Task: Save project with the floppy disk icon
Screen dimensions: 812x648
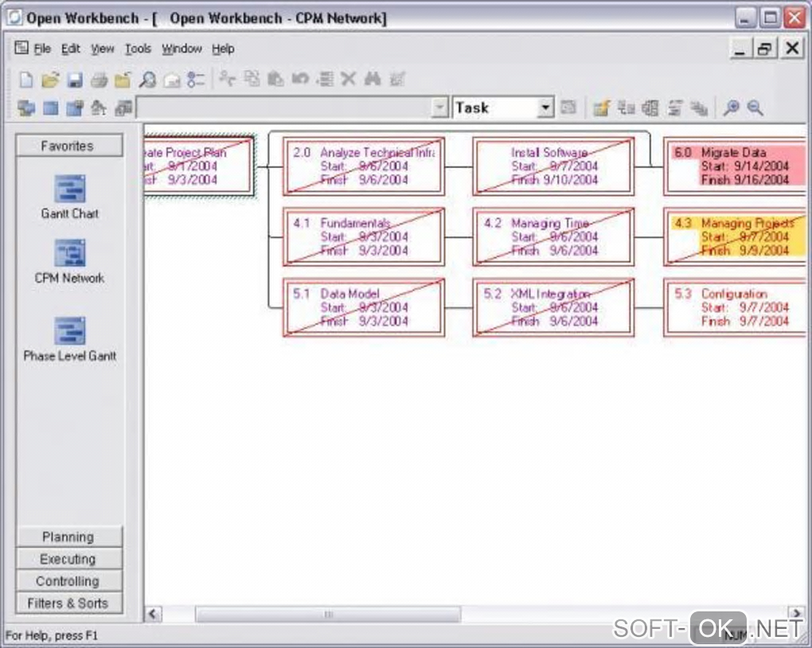Action: pos(75,80)
